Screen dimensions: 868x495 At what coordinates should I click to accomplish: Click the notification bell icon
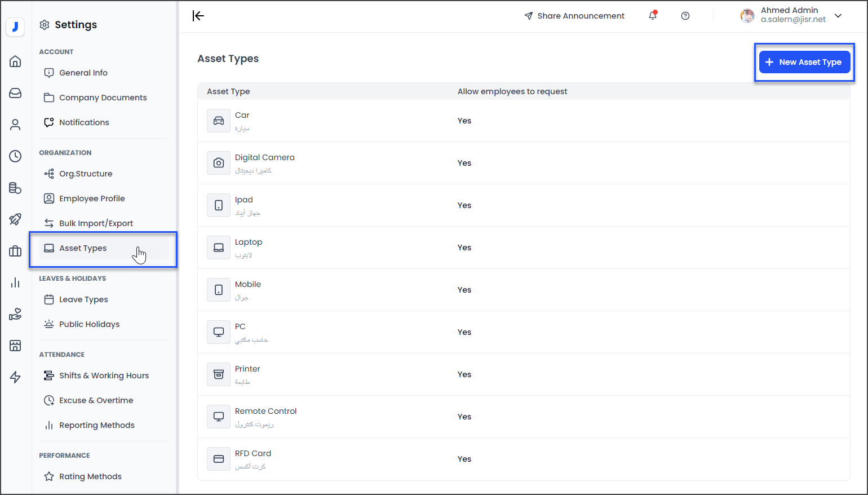pyautogui.click(x=653, y=16)
